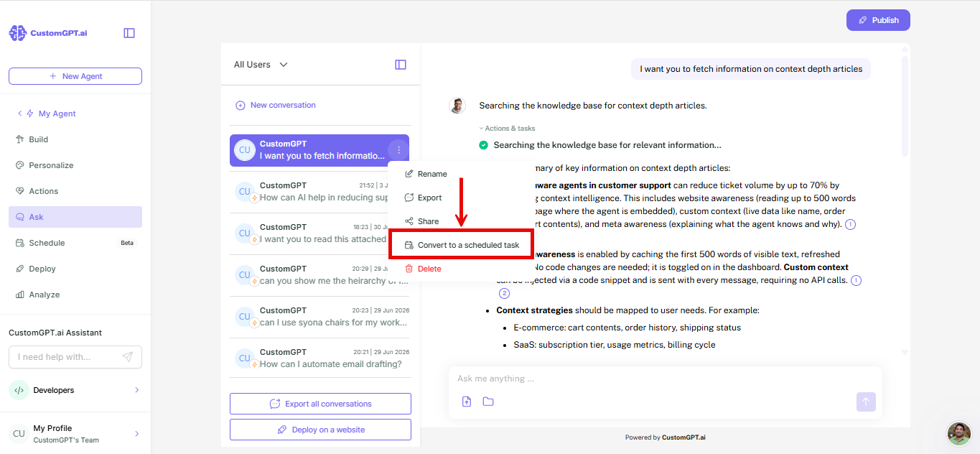Open the Analyze section
The width and height of the screenshot is (980, 454).
point(75,295)
